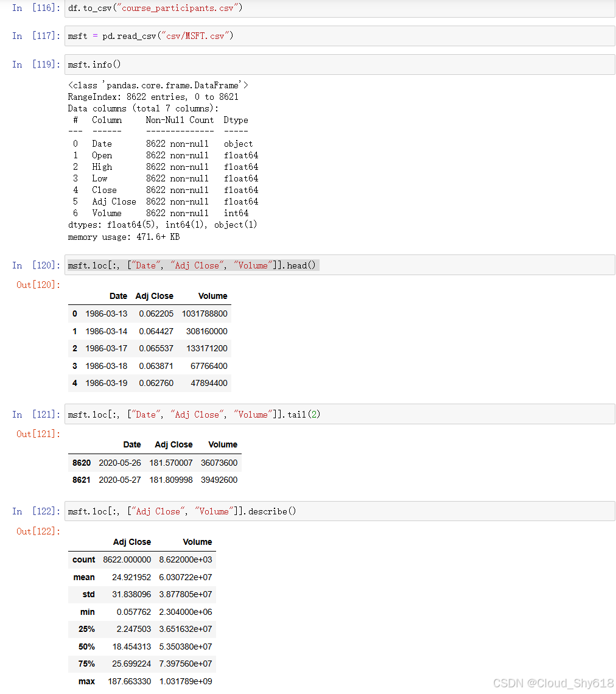The height and width of the screenshot is (694, 616).
Task: Click the Out[120] output prompt
Action: pos(38,285)
